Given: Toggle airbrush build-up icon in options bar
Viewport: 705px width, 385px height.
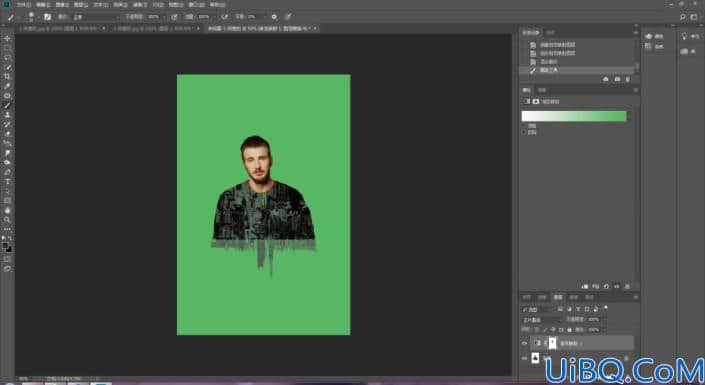Looking at the screenshot, I should (x=225, y=17).
